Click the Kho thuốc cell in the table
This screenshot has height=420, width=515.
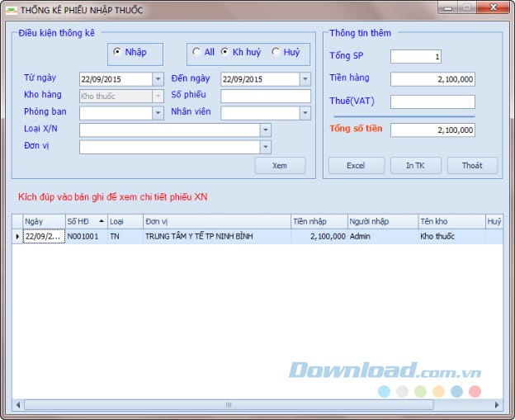[452, 237]
